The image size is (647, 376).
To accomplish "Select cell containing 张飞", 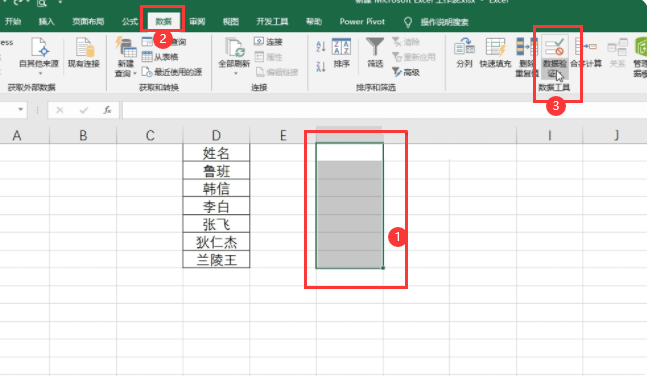I will (216, 224).
